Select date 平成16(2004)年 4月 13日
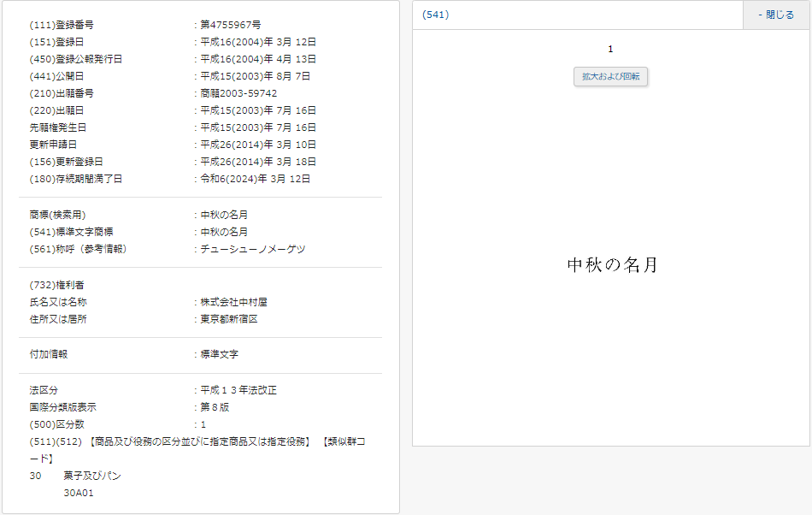 [x=258, y=59]
